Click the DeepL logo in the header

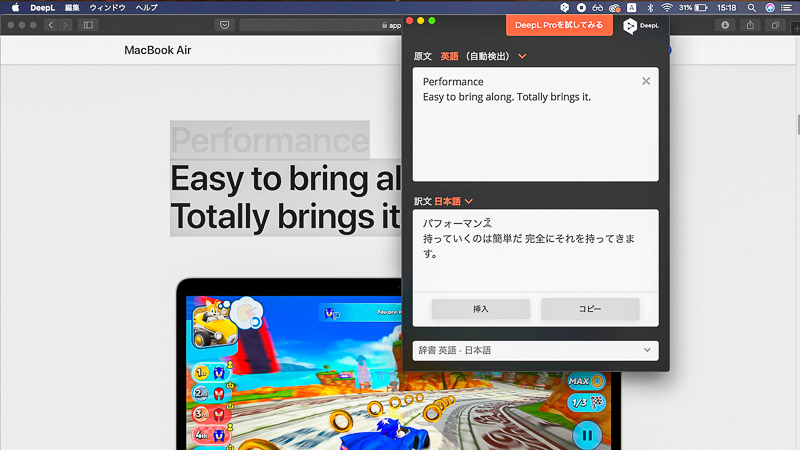(x=641, y=26)
